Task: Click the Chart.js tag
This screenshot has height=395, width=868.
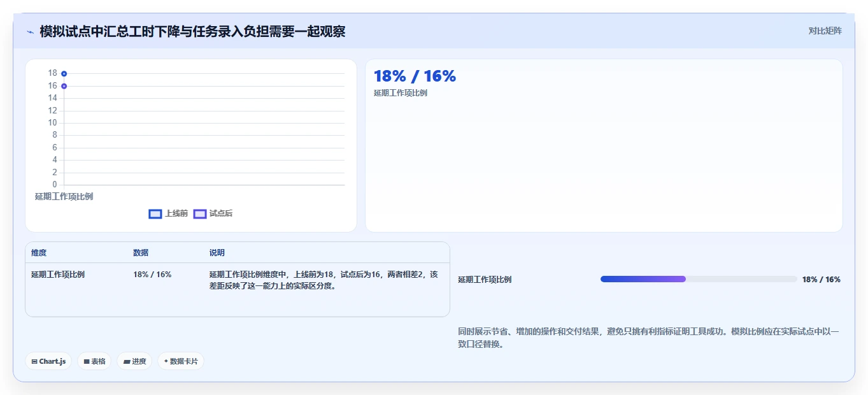Action: click(48, 361)
